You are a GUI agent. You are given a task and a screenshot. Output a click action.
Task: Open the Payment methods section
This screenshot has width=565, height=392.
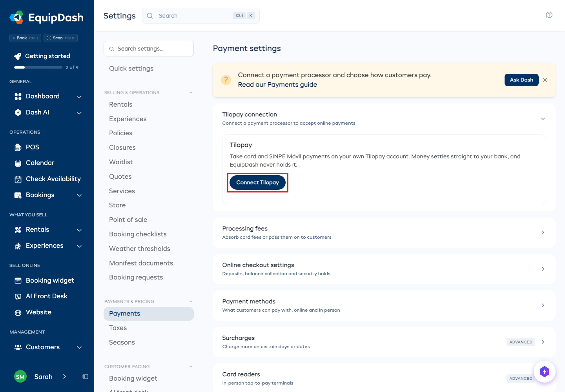click(384, 305)
